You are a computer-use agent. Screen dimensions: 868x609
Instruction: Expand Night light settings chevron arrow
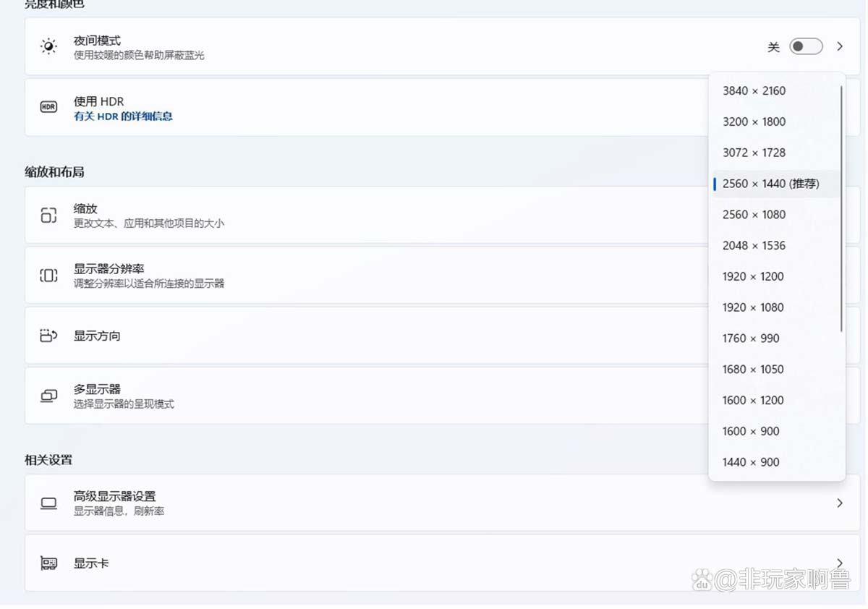[840, 47]
